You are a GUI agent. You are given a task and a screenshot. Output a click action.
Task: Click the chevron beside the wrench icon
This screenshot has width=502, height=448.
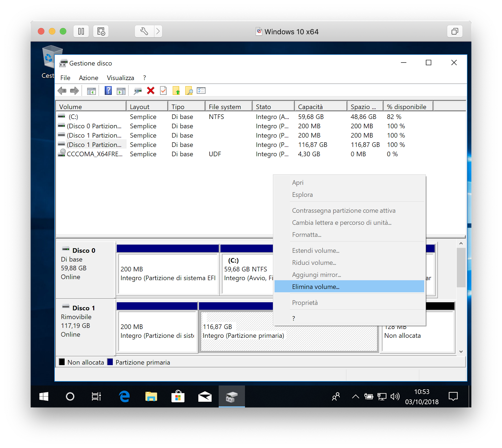click(x=158, y=31)
